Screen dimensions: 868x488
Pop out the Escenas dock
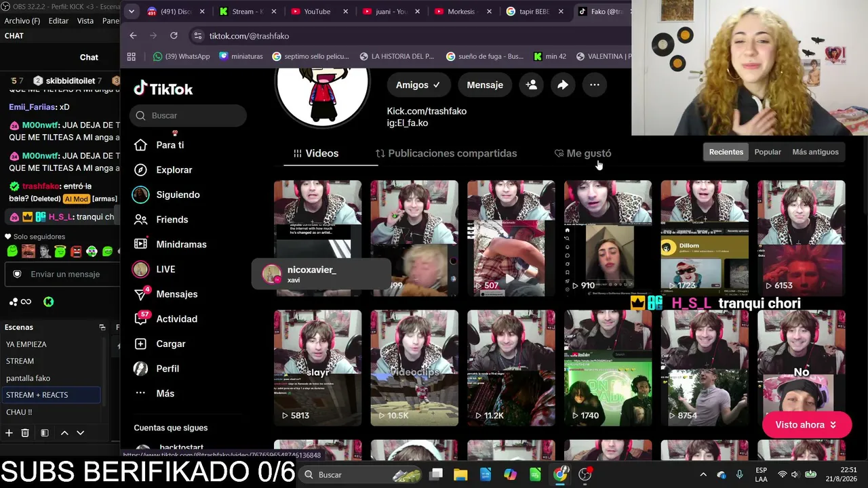point(102,327)
